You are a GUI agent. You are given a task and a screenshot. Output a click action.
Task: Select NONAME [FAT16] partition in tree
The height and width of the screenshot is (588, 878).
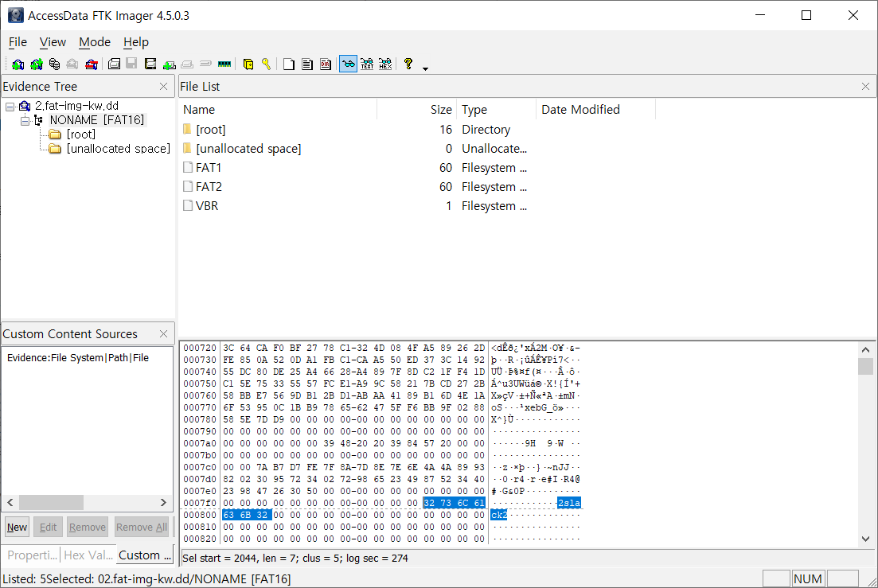[97, 119]
